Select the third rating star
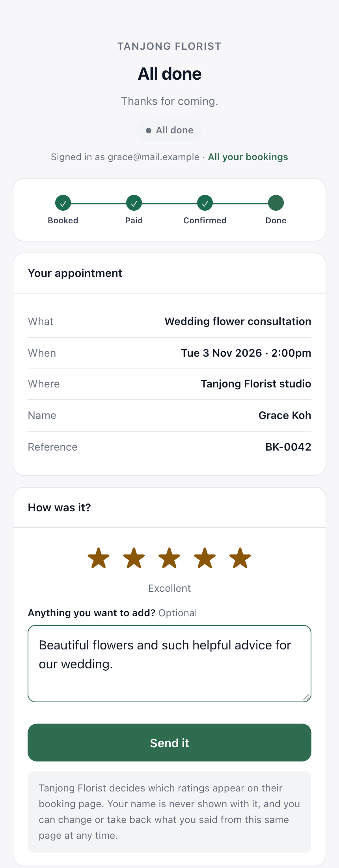 169,558
